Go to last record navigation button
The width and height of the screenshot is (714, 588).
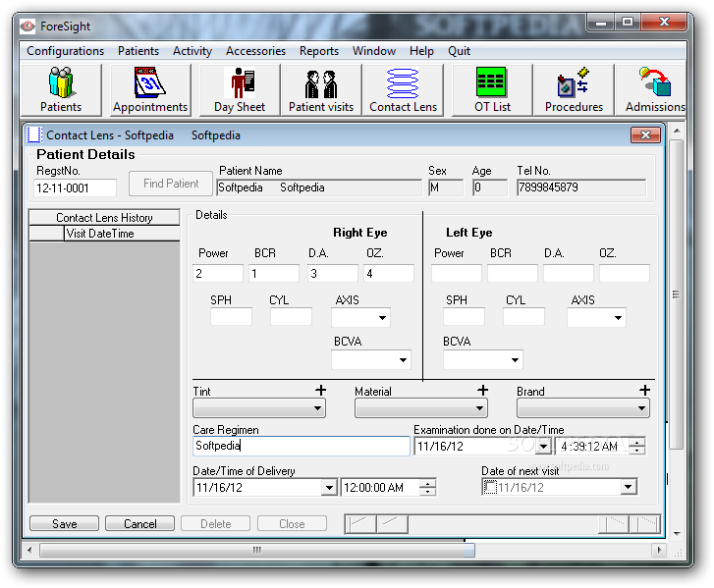644,524
